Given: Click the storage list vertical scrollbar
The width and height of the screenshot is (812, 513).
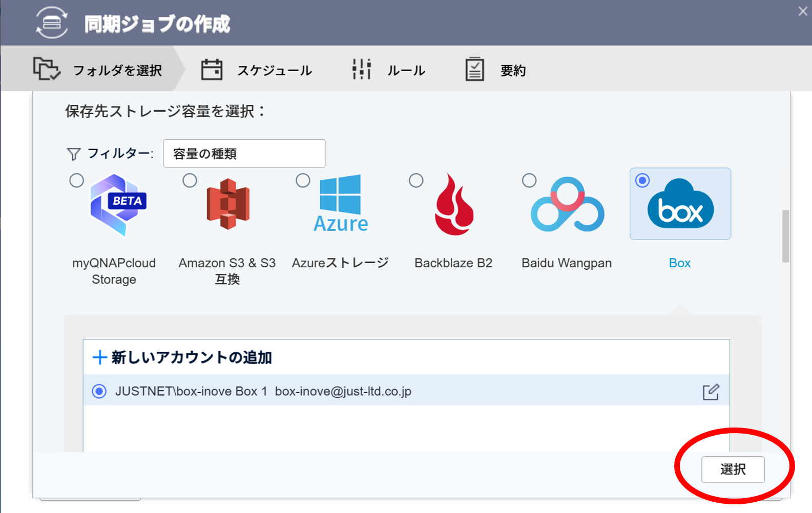Looking at the screenshot, I should pyautogui.click(x=785, y=236).
